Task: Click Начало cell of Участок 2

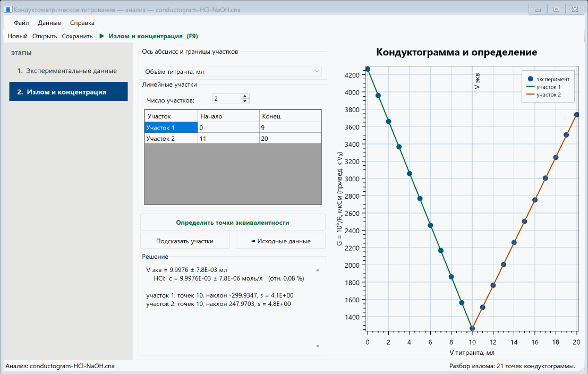Action: tap(228, 139)
